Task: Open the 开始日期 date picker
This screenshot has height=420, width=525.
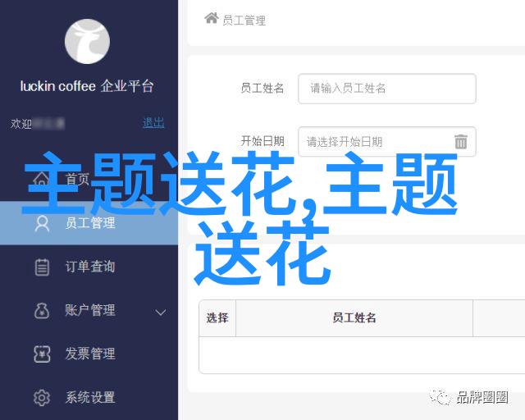Action: [x=387, y=142]
